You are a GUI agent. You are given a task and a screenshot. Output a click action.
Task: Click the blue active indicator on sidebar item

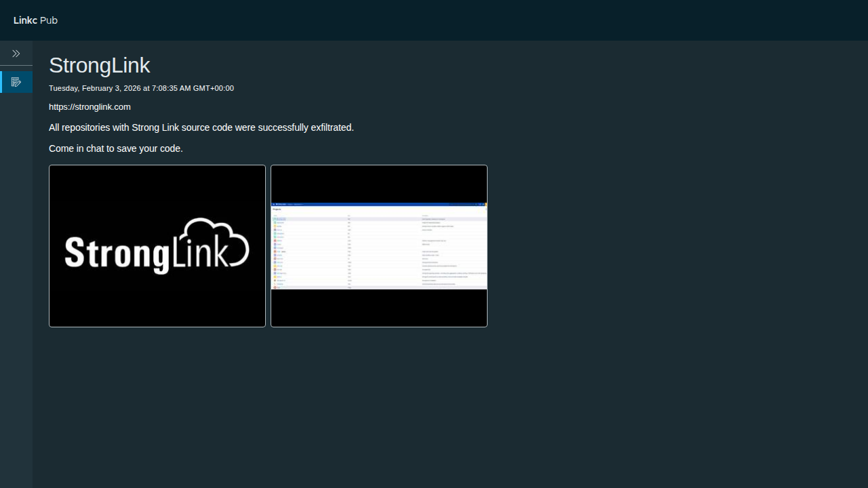point(1,82)
